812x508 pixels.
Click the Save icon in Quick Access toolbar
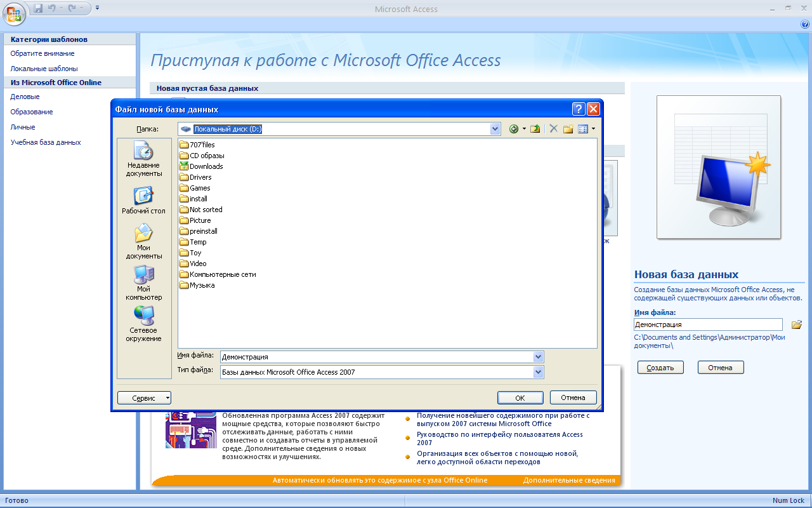(x=38, y=8)
